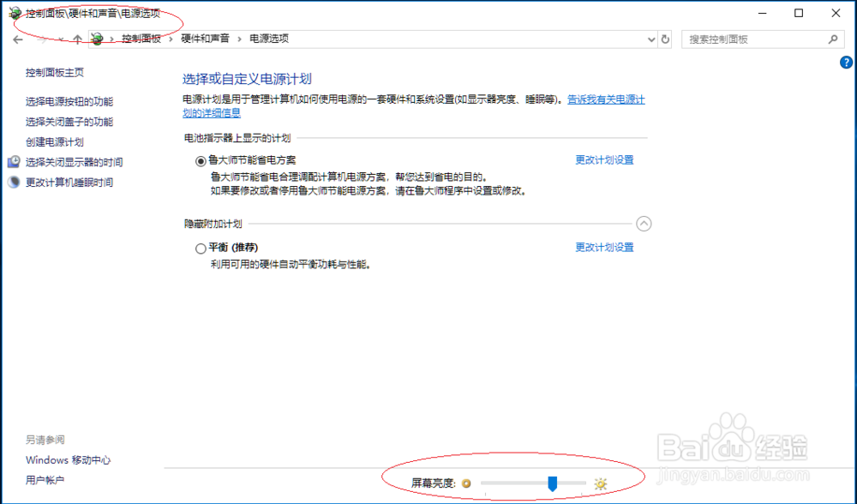Open the address bar dropdown arrow
The height and width of the screenshot is (504, 857).
pos(650,39)
